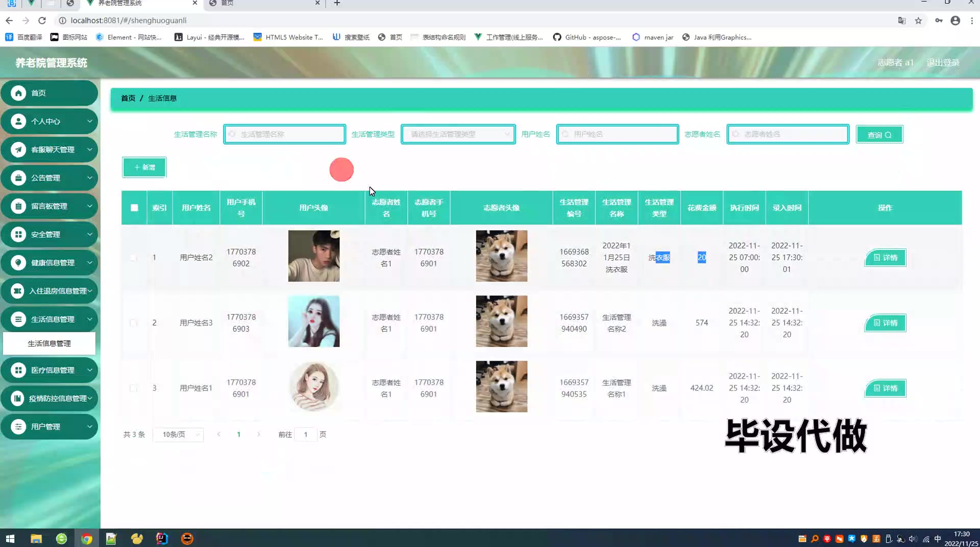Image resolution: width=980 pixels, height=547 pixels.
Task: Check the row for 用户姓名1
Action: 133,388
